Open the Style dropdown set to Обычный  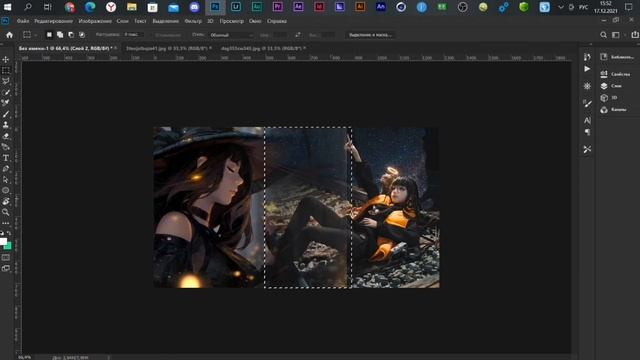click(231, 35)
